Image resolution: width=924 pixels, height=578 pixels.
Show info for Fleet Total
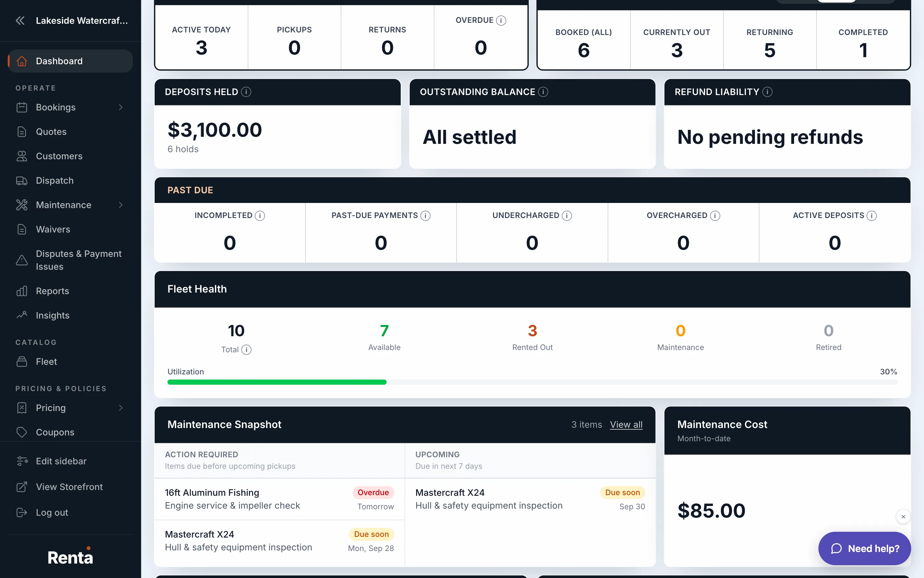pos(247,349)
